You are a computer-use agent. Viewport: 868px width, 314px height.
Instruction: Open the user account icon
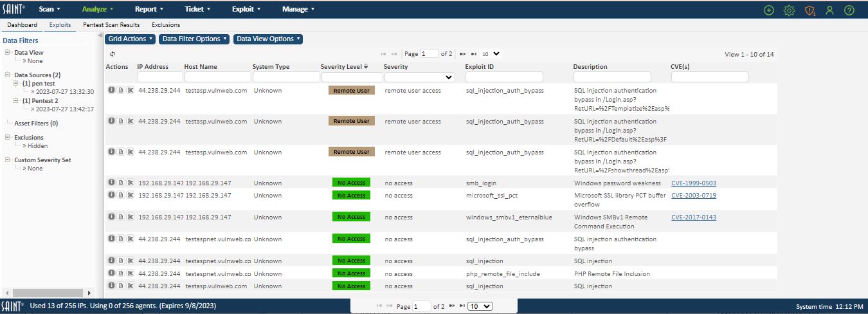(829, 10)
